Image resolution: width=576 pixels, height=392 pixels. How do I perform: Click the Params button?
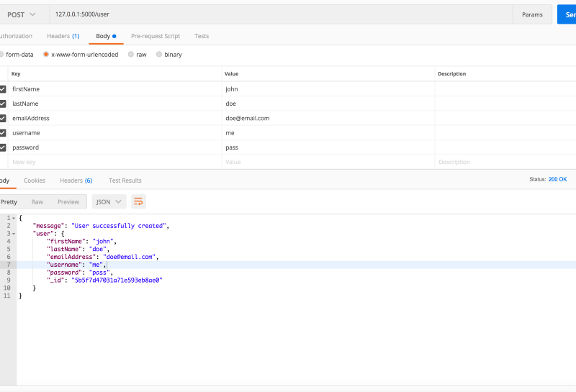point(532,14)
